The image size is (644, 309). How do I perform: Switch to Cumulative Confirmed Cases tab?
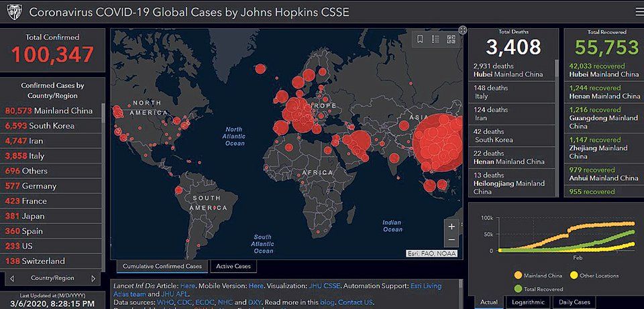point(162,266)
